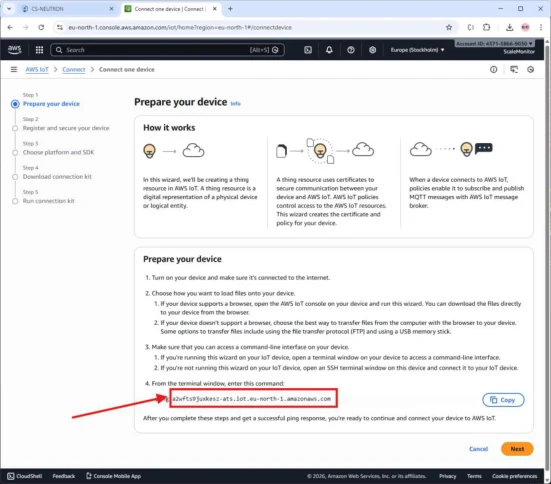Open the notifications bell
The height and width of the screenshot is (484, 551).
[x=329, y=50]
